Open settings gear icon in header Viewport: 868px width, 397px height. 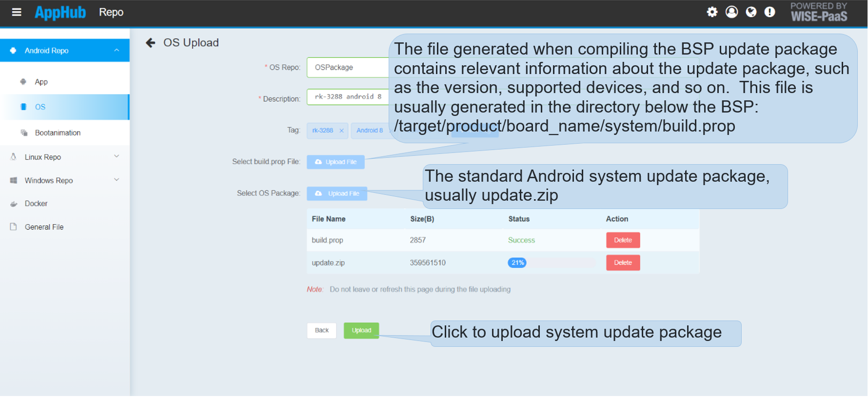[x=712, y=12]
